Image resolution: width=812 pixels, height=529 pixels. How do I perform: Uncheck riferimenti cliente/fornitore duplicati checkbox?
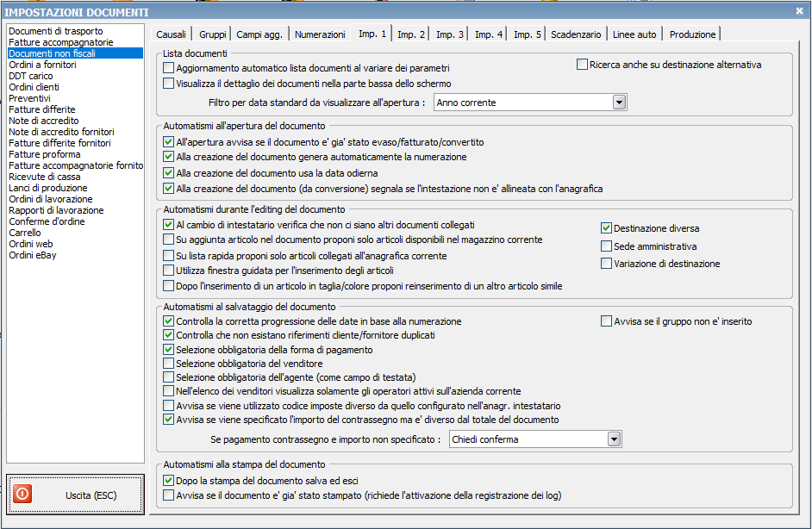coord(168,335)
